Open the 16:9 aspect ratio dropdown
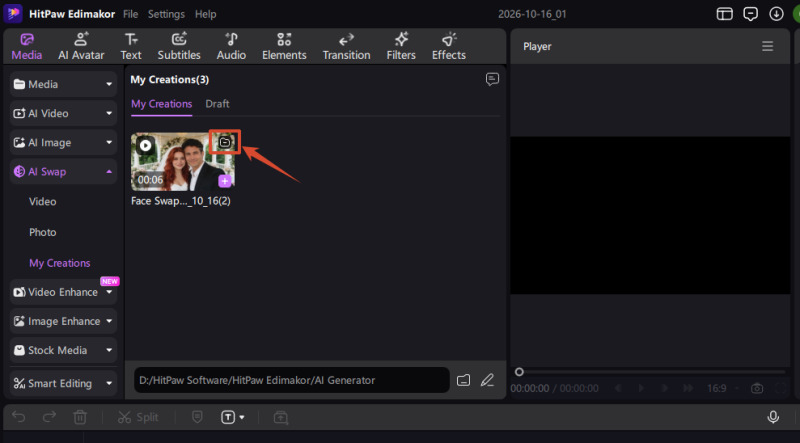800x443 pixels. coord(721,388)
